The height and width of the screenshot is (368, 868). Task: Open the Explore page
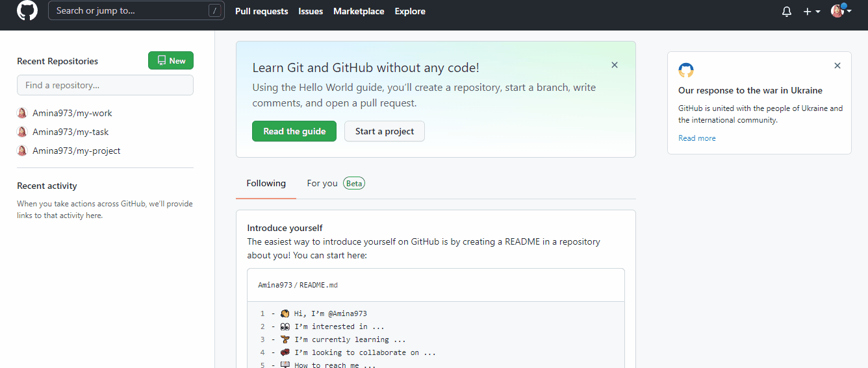tap(410, 11)
